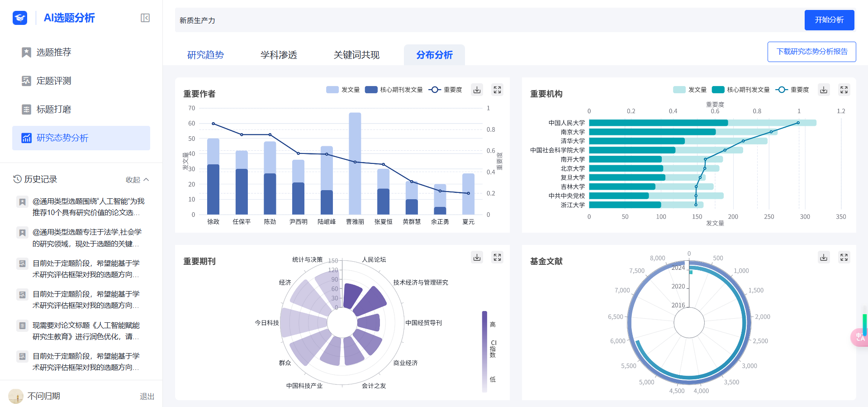This screenshot has height=407, width=868.
Task: Click the 新质生产力 search input field
Action: point(489,20)
